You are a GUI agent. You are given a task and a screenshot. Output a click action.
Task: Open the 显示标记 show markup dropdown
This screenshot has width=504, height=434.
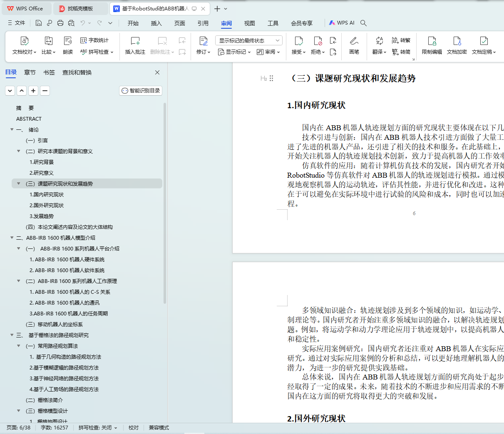click(234, 52)
